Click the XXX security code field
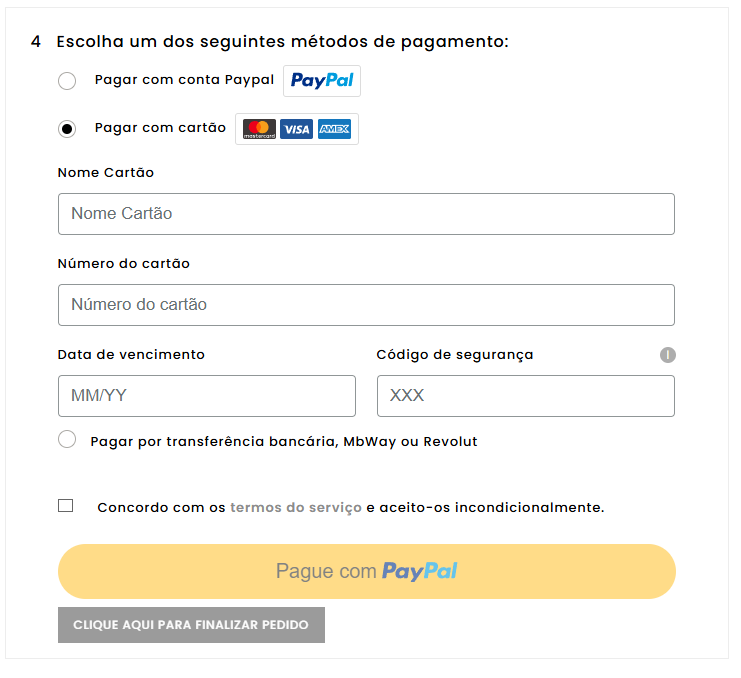 coord(525,396)
